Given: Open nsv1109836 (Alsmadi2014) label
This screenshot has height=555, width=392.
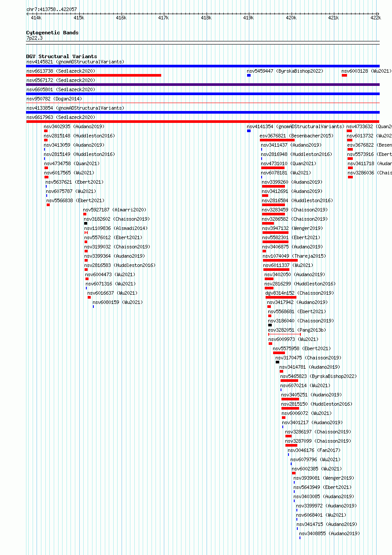Looking at the screenshot, I should coord(116,228).
